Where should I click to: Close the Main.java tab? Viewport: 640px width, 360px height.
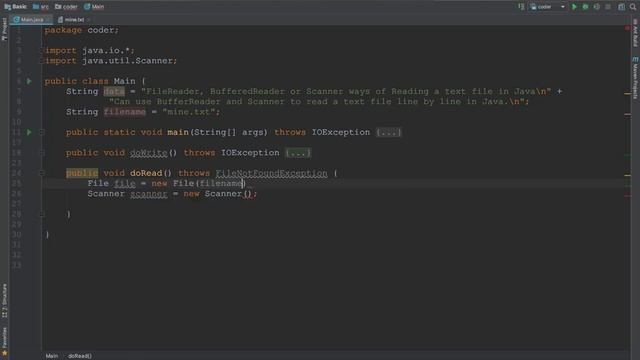coord(48,20)
